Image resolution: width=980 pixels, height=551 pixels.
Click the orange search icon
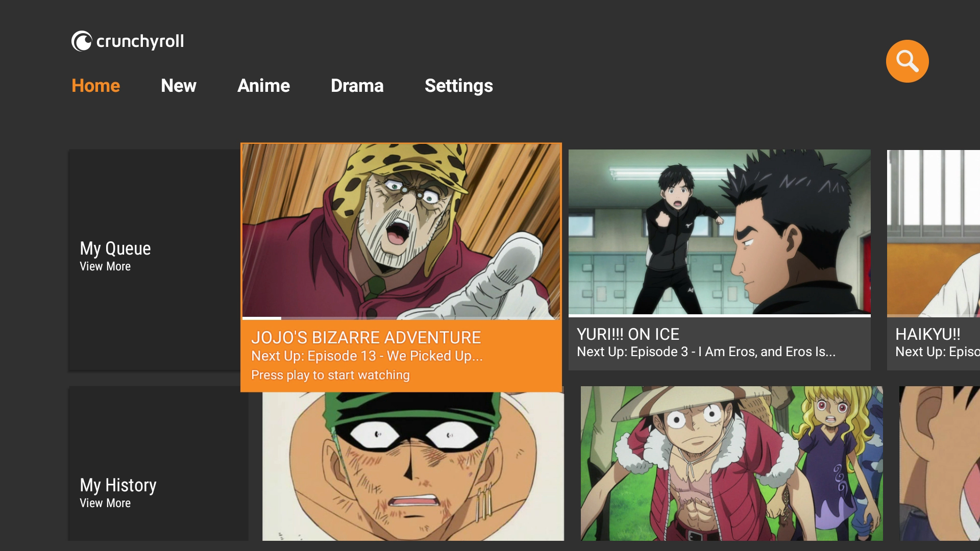[907, 61]
